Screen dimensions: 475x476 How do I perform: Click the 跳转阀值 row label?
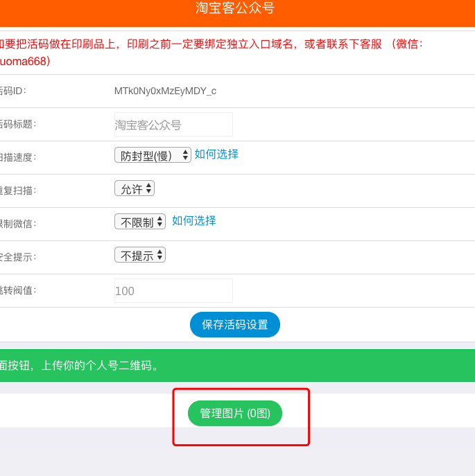pyautogui.click(x=18, y=290)
